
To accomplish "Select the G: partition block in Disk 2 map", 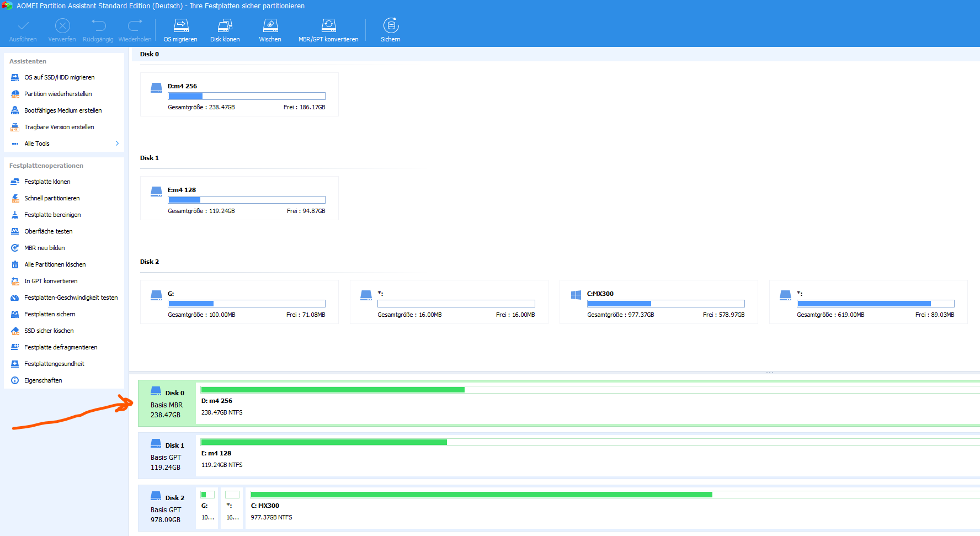I will [207, 508].
